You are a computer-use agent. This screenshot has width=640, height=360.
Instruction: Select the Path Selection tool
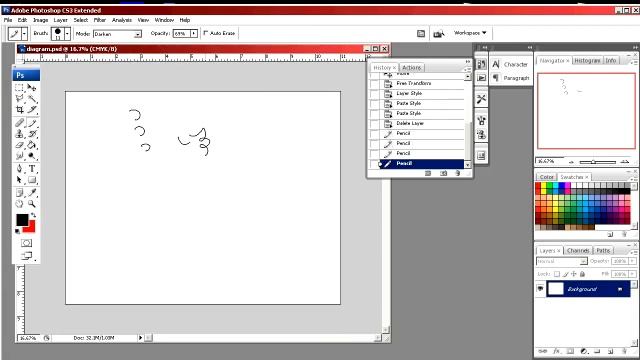(19, 180)
